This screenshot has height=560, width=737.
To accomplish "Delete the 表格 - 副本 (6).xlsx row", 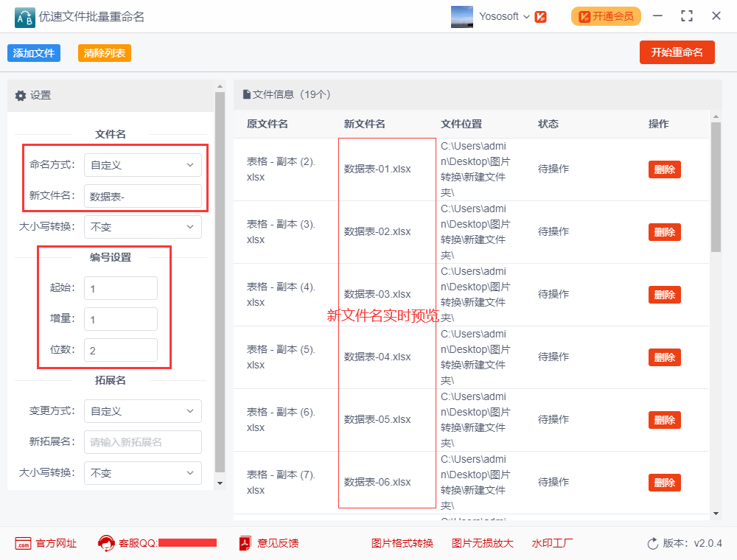I will click(x=665, y=420).
